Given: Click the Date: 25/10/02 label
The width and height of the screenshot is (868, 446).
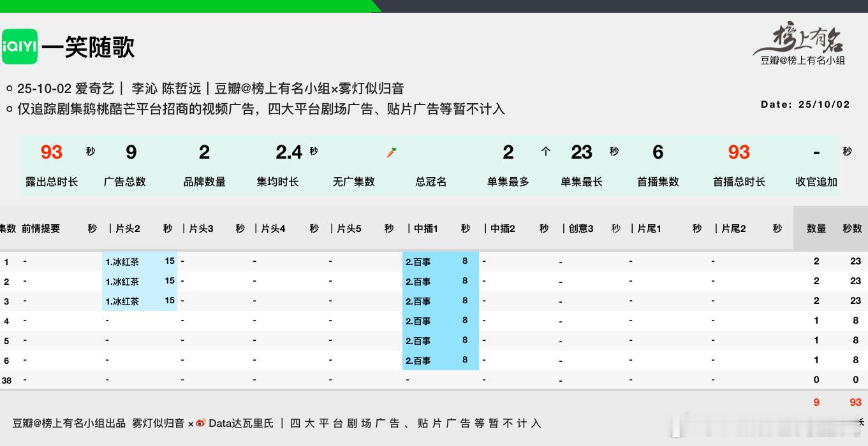Looking at the screenshot, I should (805, 104).
